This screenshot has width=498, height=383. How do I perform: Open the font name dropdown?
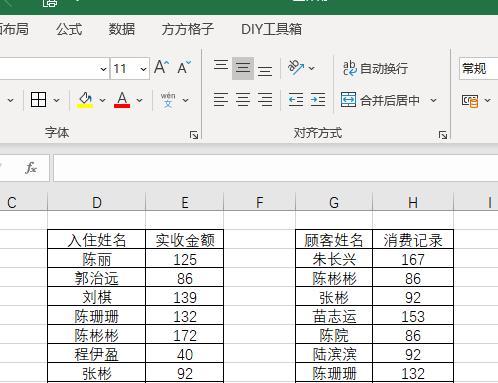tap(103, 69)
